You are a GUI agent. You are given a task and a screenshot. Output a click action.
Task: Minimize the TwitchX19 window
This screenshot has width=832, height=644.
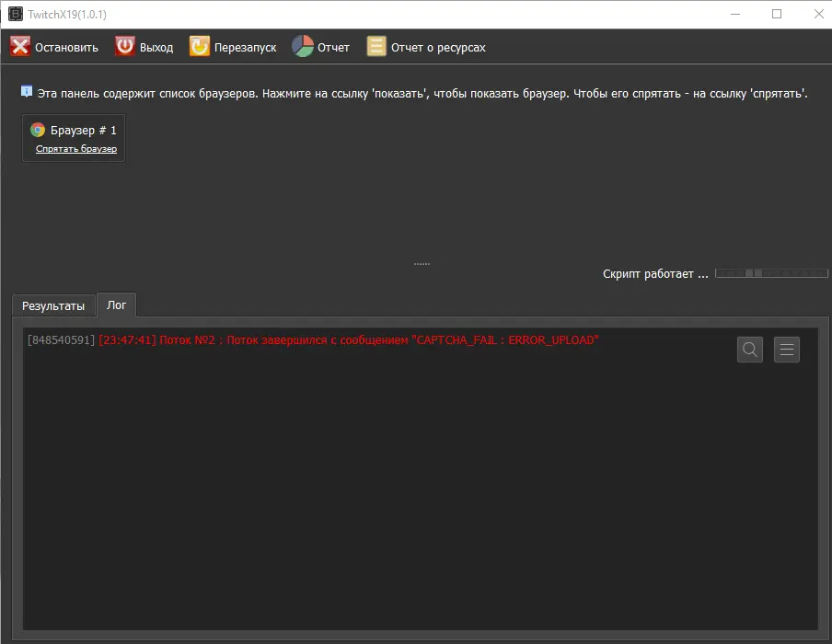pyautogui.click(x=734, y=15)
